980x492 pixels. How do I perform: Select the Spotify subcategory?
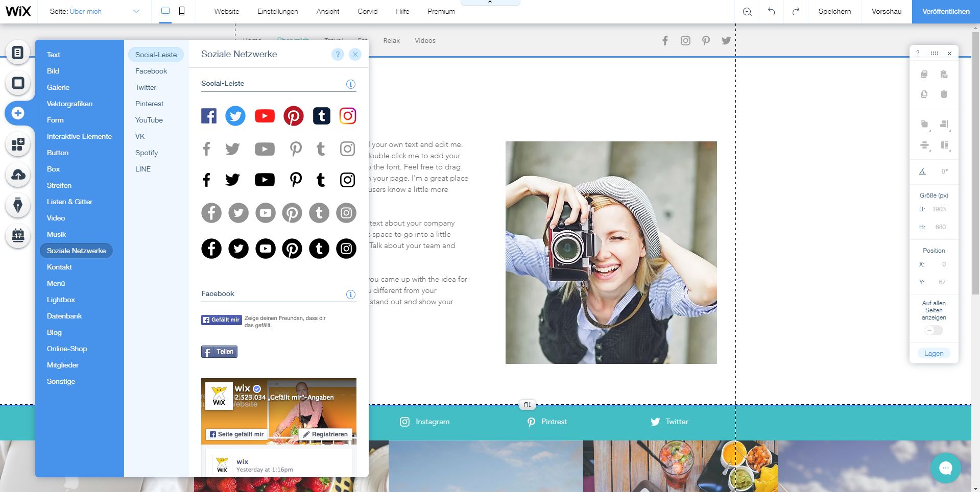coord(147,153)
